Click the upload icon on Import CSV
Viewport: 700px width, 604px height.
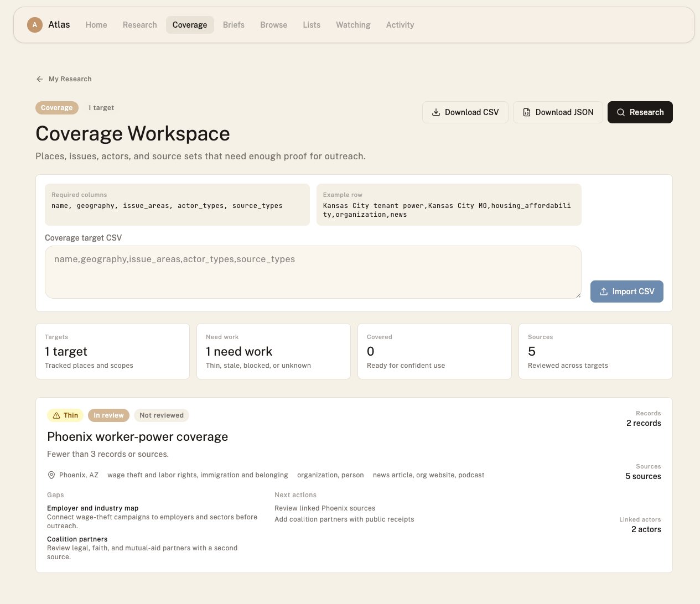coord(604,291)
